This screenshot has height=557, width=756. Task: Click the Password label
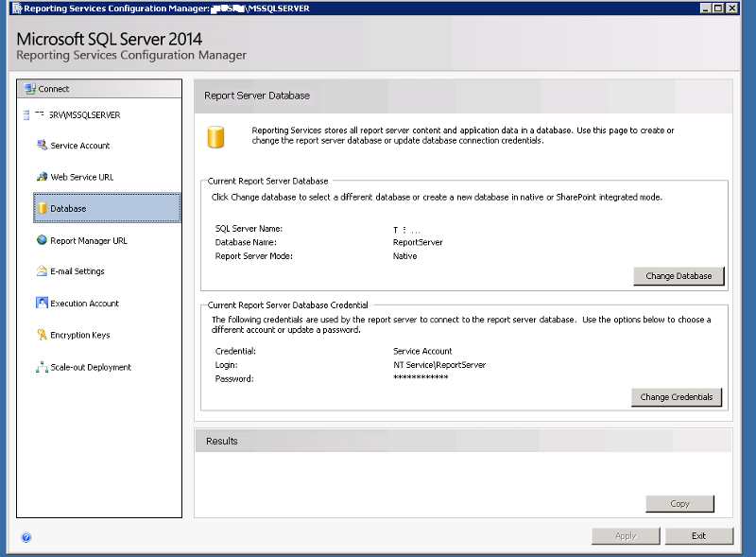pos(234,379)
